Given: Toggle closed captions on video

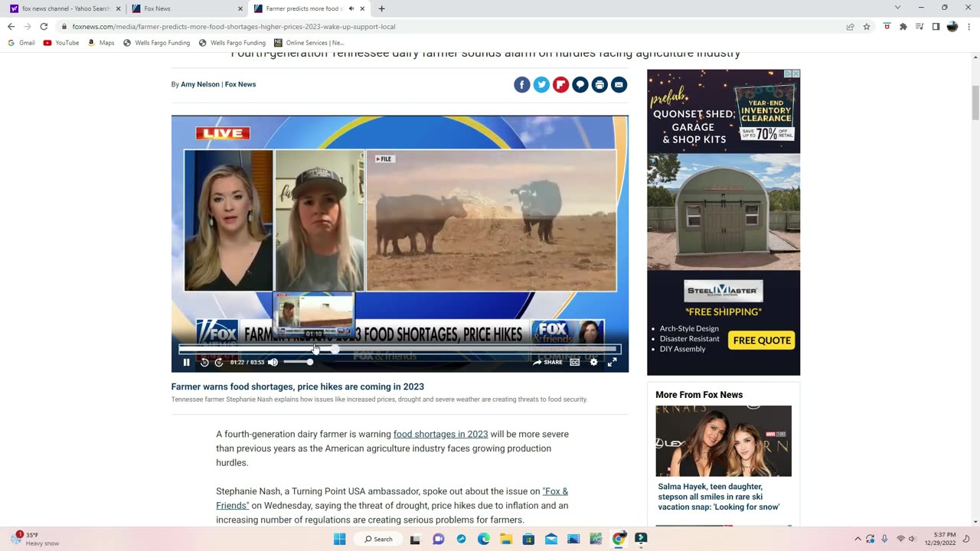Looking at the screenshot, I should pyautogui.click(x=575, y=362).
